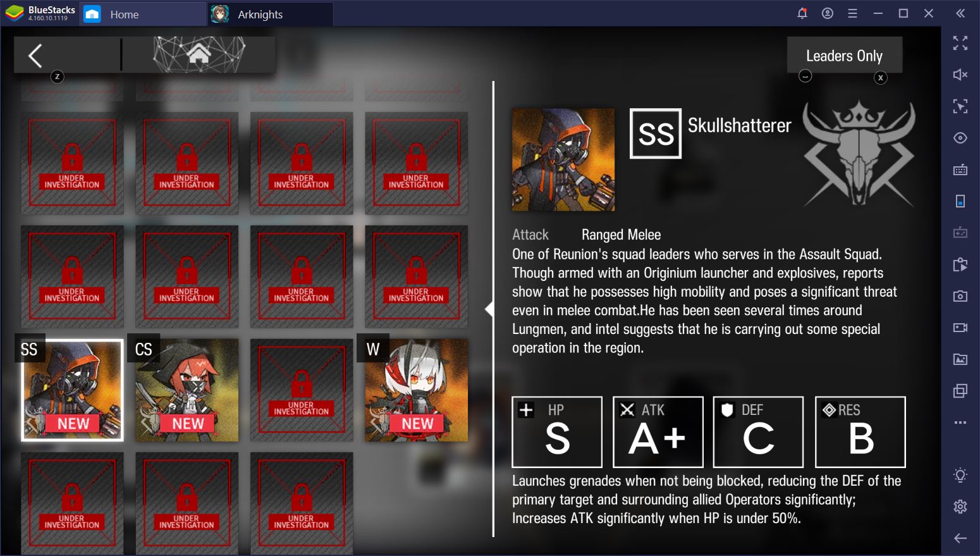The height and width of the screenshot is (556, 980).
Task: Open the media gallery icon in the sidebar
Action: tap(960, 359)
